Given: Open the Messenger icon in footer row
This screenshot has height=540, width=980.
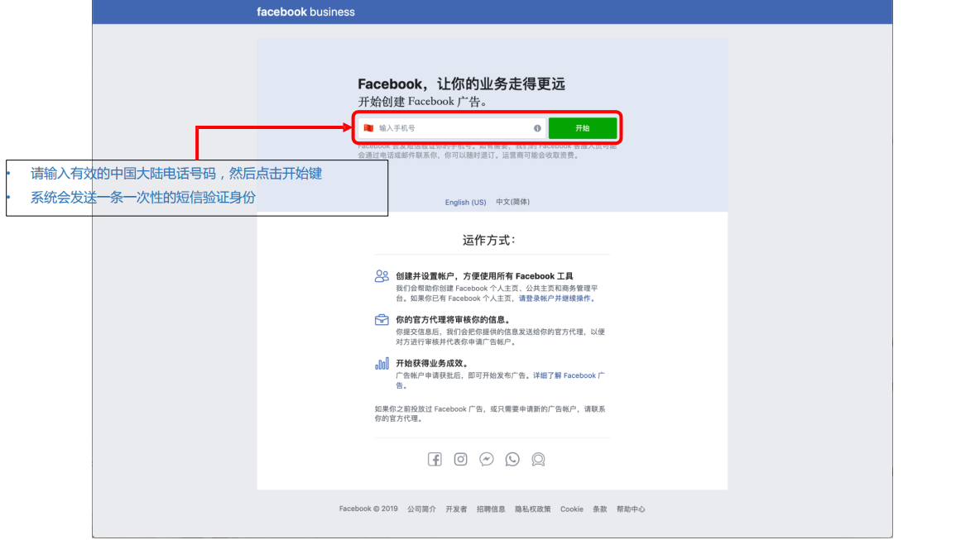Looking at the screenshot, I should pos(486,460).
